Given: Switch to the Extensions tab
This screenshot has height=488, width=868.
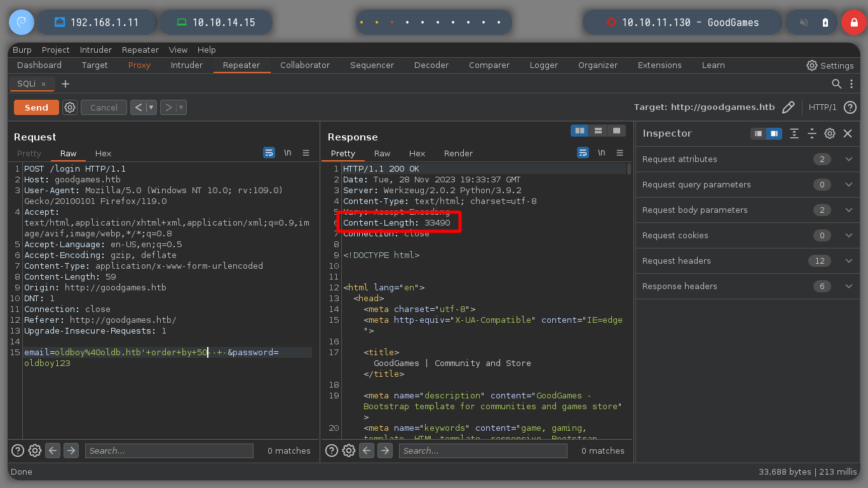Looking at the screenshot, I should click(660, 65).
